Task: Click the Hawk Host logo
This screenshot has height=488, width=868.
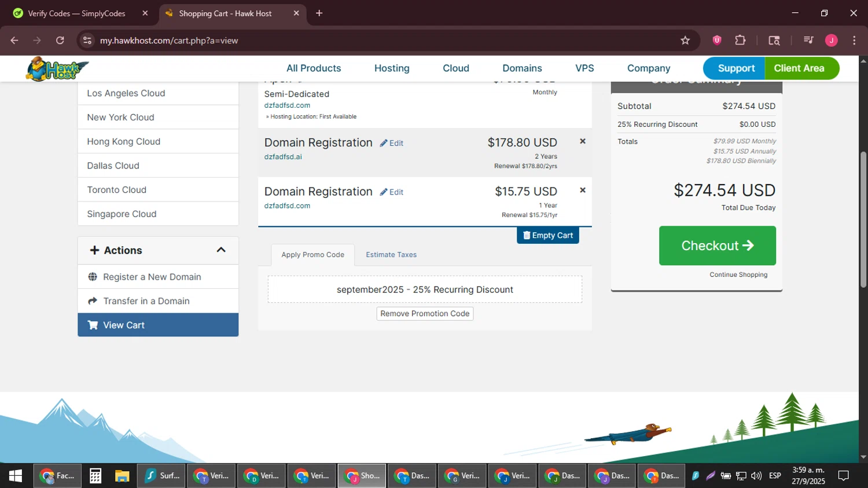Action: point(57,69)
